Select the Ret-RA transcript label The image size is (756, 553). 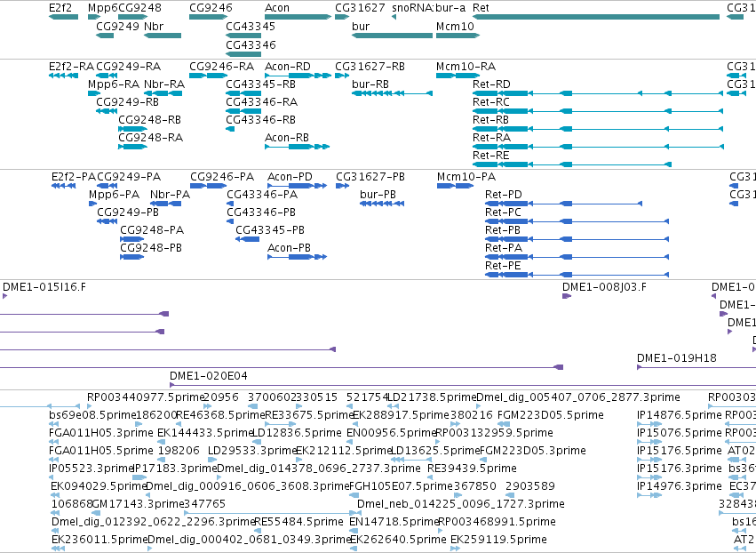(491, 138)
